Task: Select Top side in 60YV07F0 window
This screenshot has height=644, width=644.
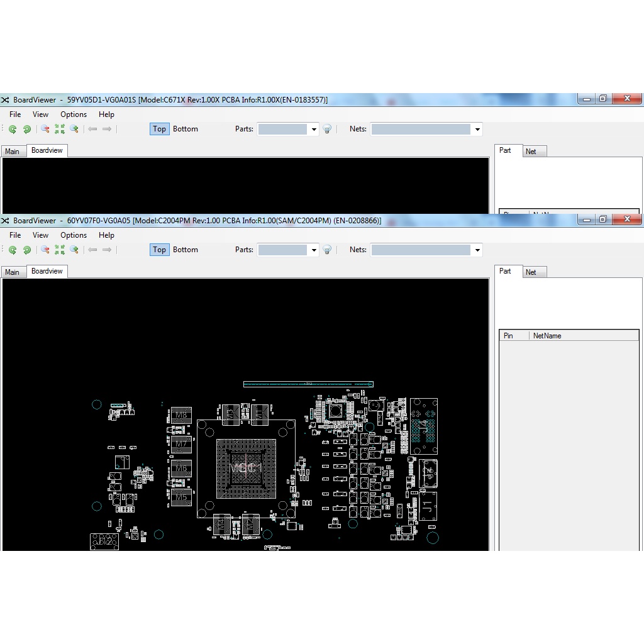Action: (159, 250)
